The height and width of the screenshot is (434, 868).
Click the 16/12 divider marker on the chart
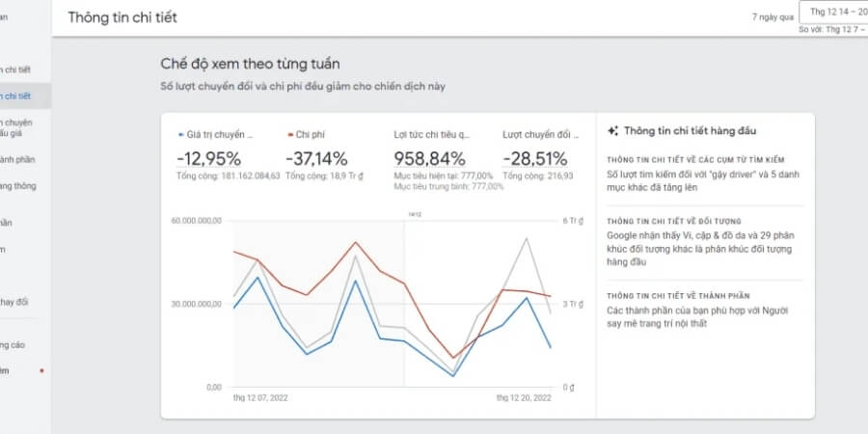click(x=411, y=214)
